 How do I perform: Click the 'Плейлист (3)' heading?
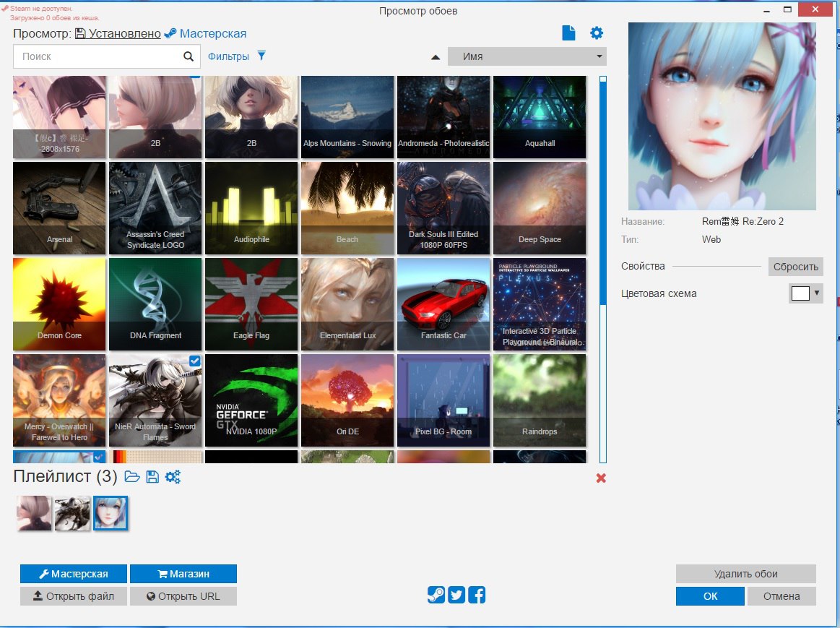[x=65, y=476]
